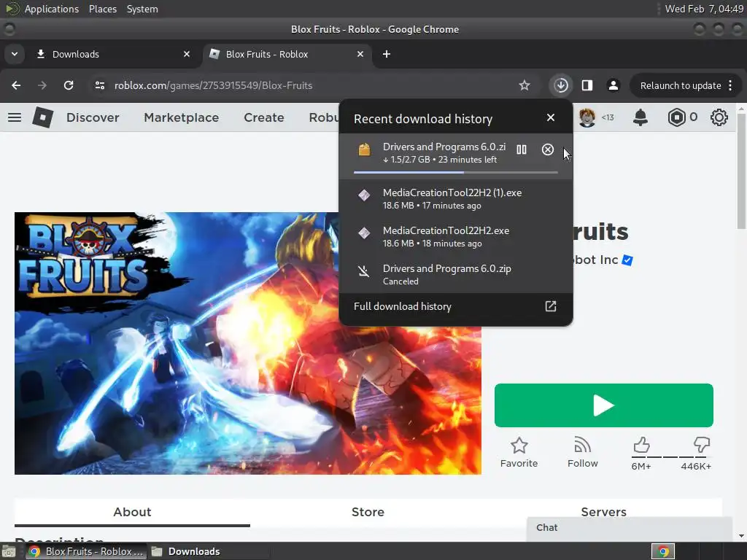Switch to the Store tab
747x560 pixels.
[368, 513]
